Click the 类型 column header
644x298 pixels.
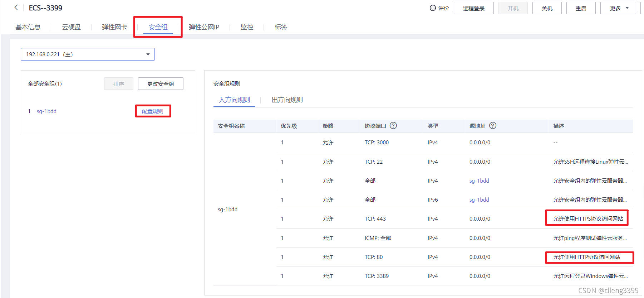[x=433, y=126]
